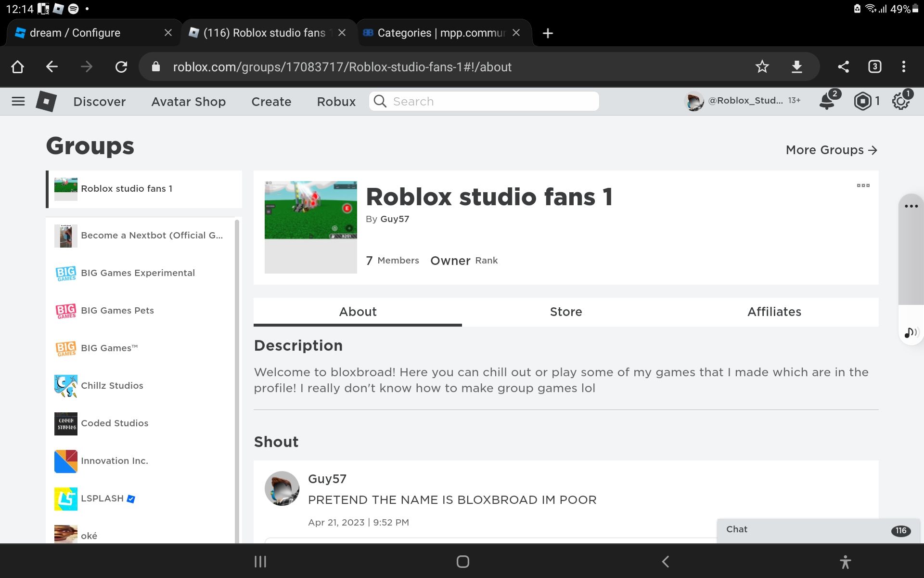The height and width of the screenshot is (578, 924).
Task: Tap the Android recent apps button
Action: (260, 562)
